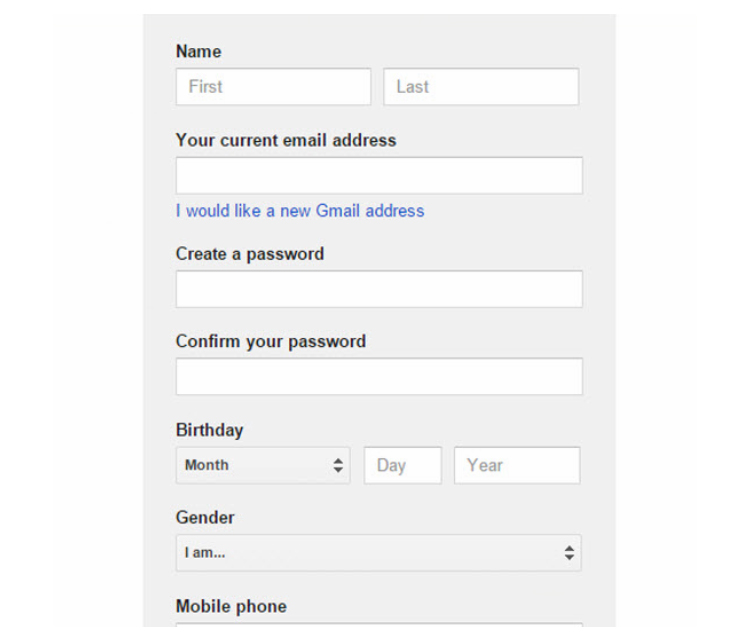The height and width of the screenshot is (639, 750).
Task: Click the 'Create a password' label
Action: [x=250, y=254]
